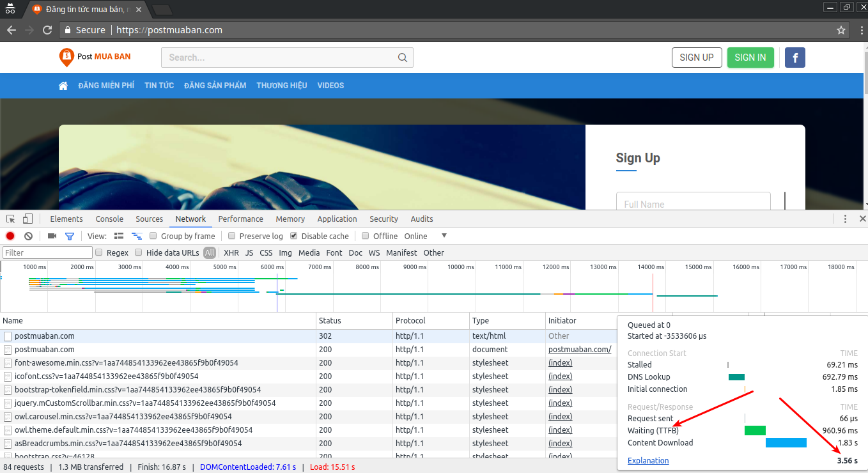Switch to the Application tab
Viewport: 868px width, 473px height.
pyautogui.click(x=337, y=219)
